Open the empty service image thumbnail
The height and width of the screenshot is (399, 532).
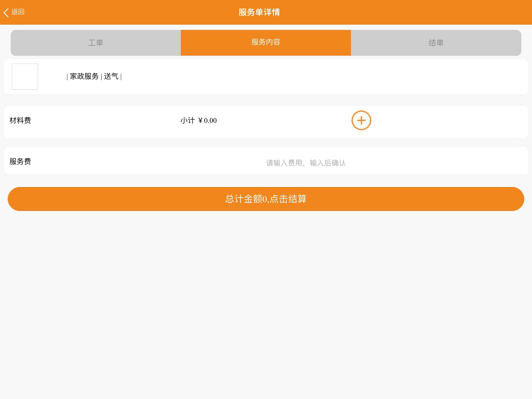coord(25,77)
